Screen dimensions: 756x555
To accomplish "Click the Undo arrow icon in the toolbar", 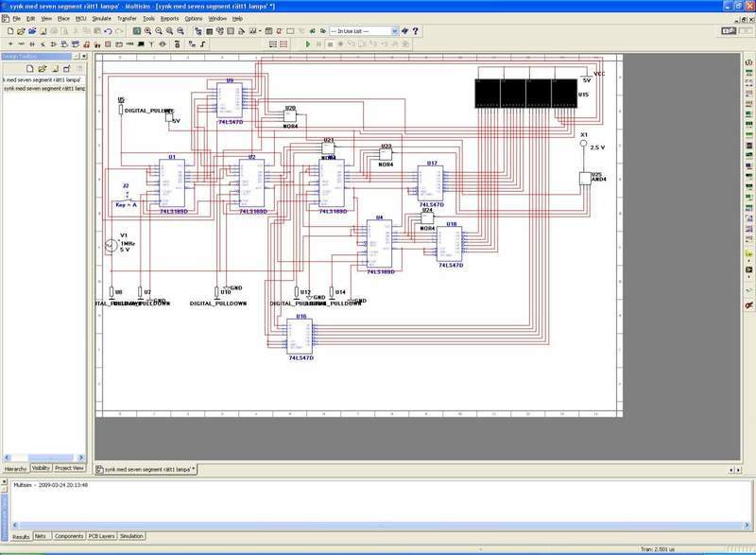I will click(108, 31).
